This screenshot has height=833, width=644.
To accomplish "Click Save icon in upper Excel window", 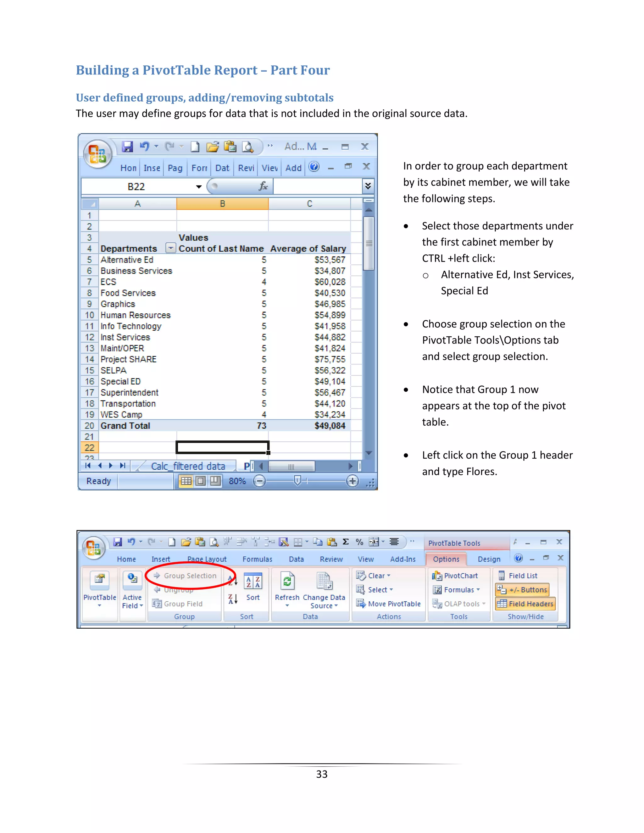I will [127, 146].
